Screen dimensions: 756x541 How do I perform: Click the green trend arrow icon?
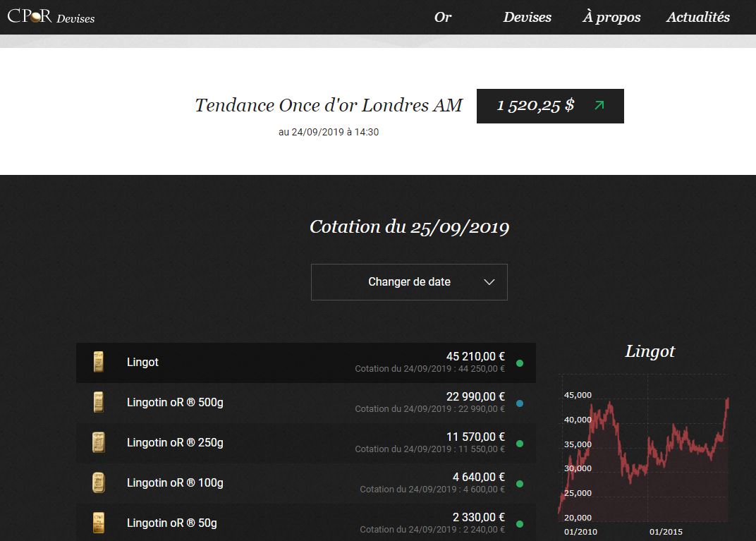tap(599, 106)
